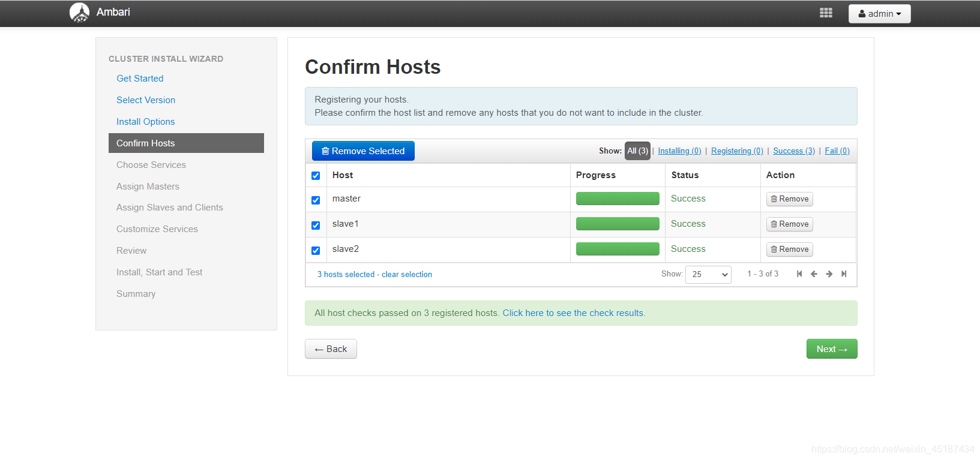The image size is (980, 460).
Task: Click the Action column header
Action: 780,175
